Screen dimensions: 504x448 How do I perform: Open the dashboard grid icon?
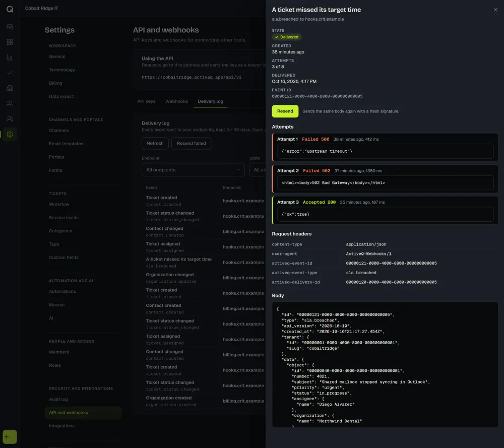[x=10, y=42]
